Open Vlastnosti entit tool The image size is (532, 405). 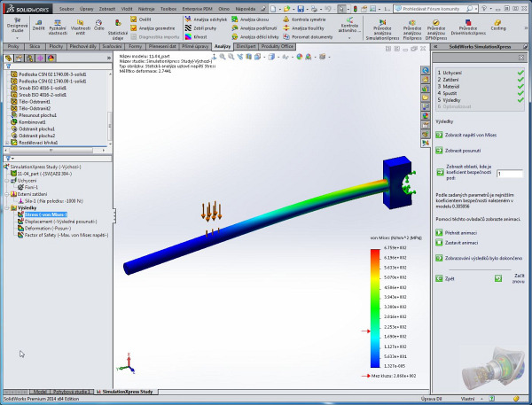click(80, 27)
